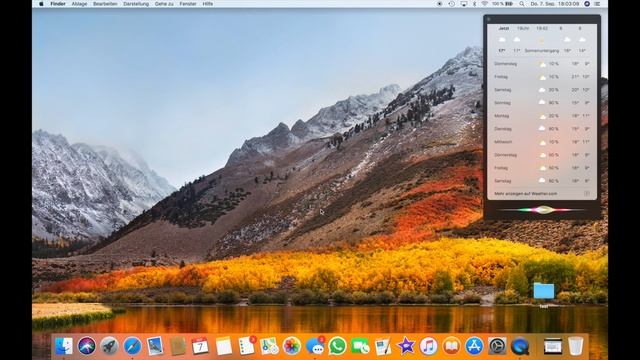
Task: Select the Sonntag forecast row in Siri
Action: pos(542,102)
